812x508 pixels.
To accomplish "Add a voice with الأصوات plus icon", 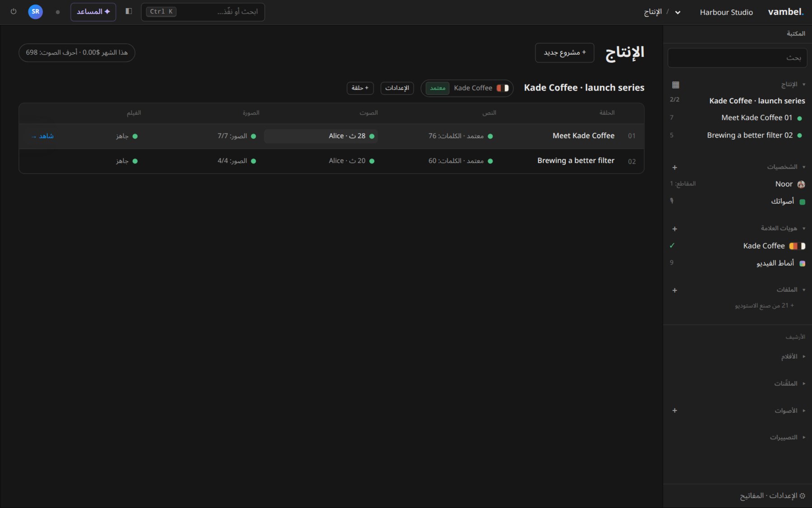I will click(x=675, y=411).
